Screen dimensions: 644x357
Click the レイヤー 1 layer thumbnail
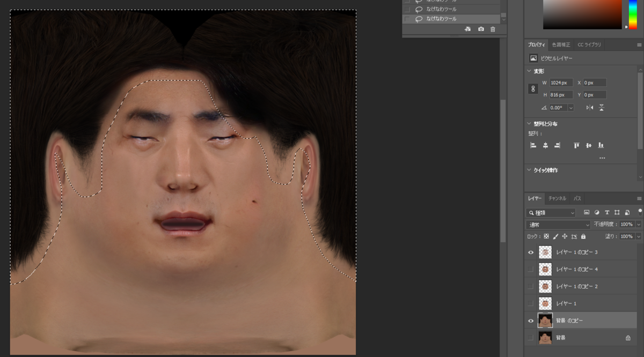[x=545, y=303]
